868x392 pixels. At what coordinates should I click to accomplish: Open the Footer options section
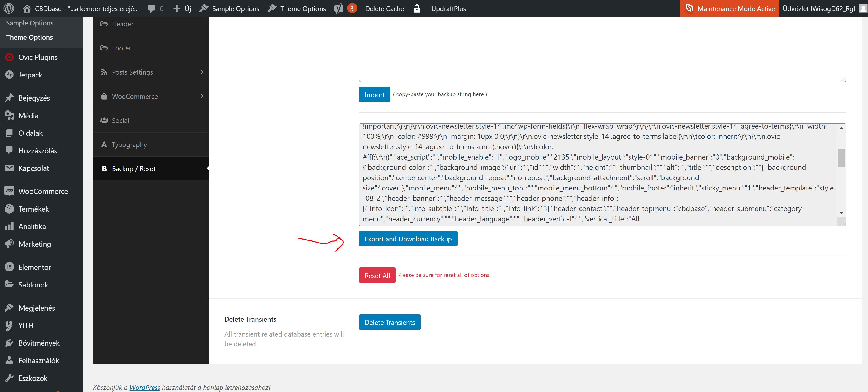[151, 48]
